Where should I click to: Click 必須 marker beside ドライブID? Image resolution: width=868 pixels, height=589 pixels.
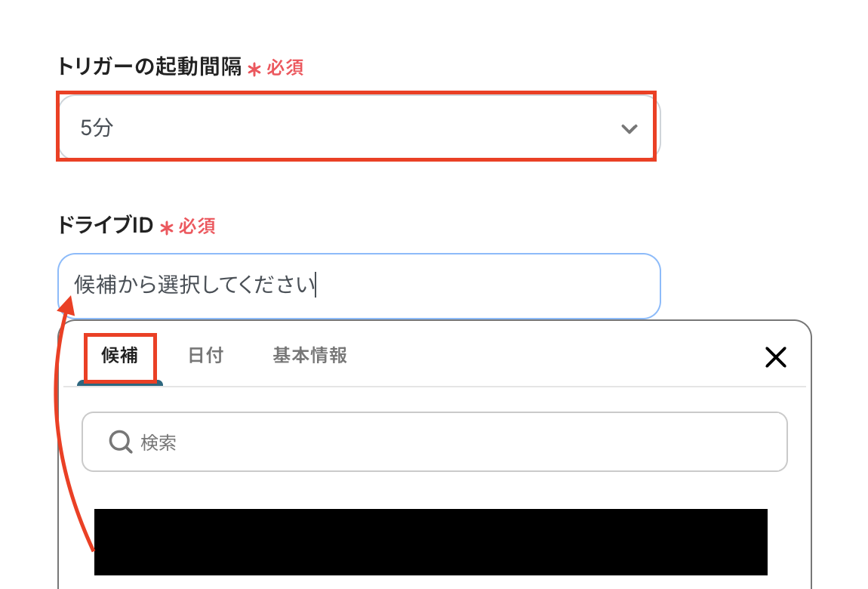click(196, 226)
